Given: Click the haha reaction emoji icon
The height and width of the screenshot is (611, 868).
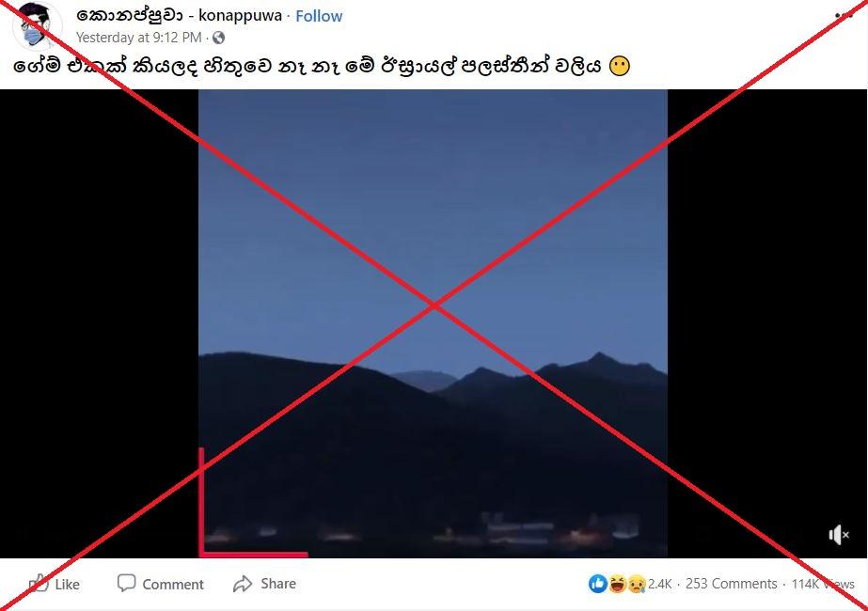Looking at the screenshot, I should [617, 584].
